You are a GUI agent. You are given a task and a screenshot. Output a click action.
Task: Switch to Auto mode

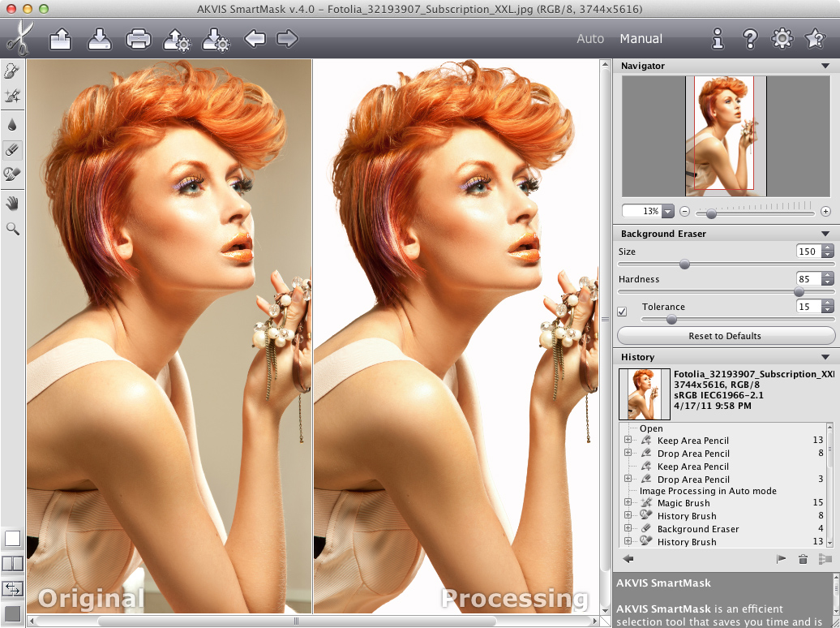click(x=590, y=39)
